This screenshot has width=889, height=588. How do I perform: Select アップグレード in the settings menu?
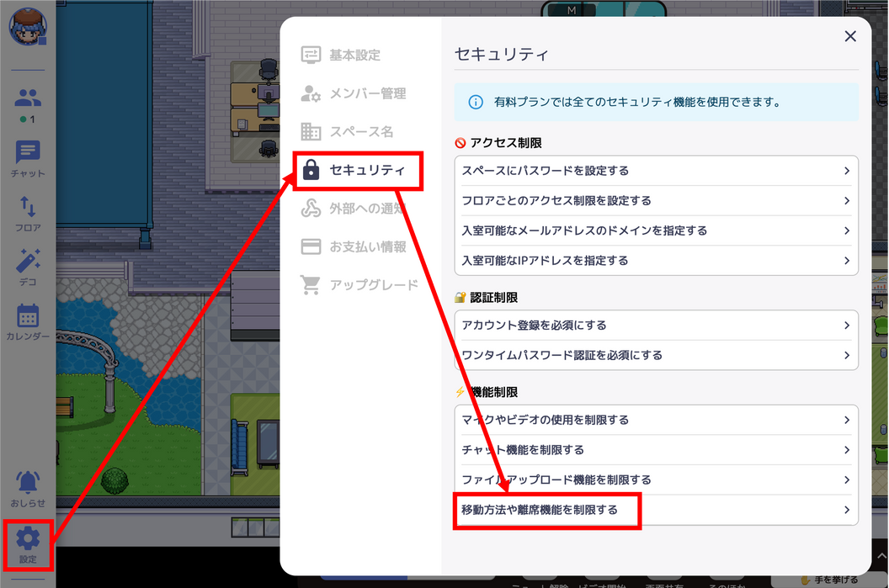point(374,284)
